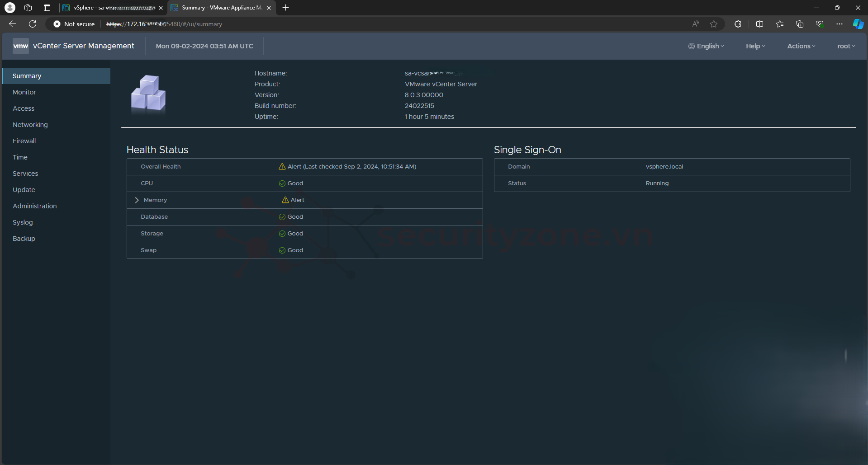This screenshot has width=868, height=465.
Task: Close the vSphere browser tab
Action: pos(161,8)
